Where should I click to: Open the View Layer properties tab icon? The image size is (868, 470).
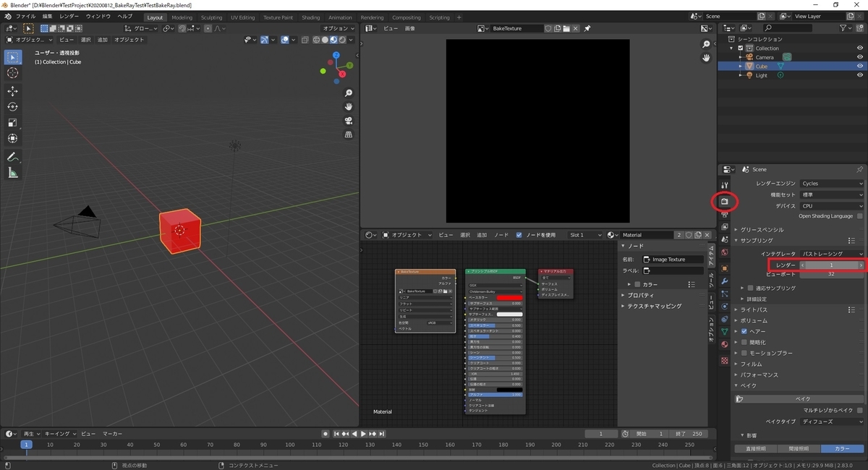[x=724, y=227]
